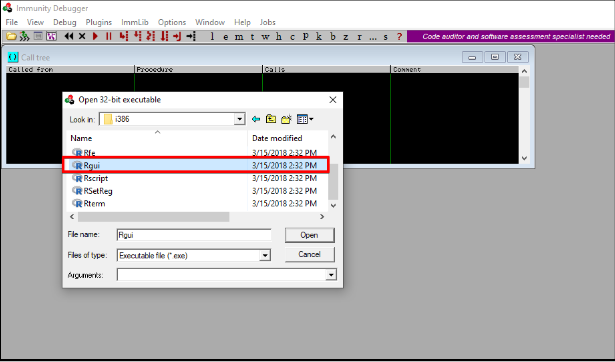The image size is (615, 362).
Task: Show references with the 'r' icon
Action: pos(359,36)
